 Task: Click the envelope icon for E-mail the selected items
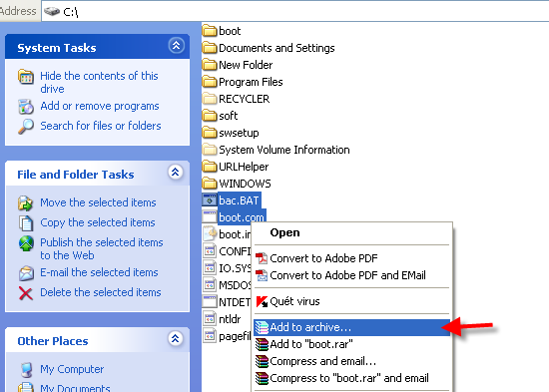tap(26, 273)
